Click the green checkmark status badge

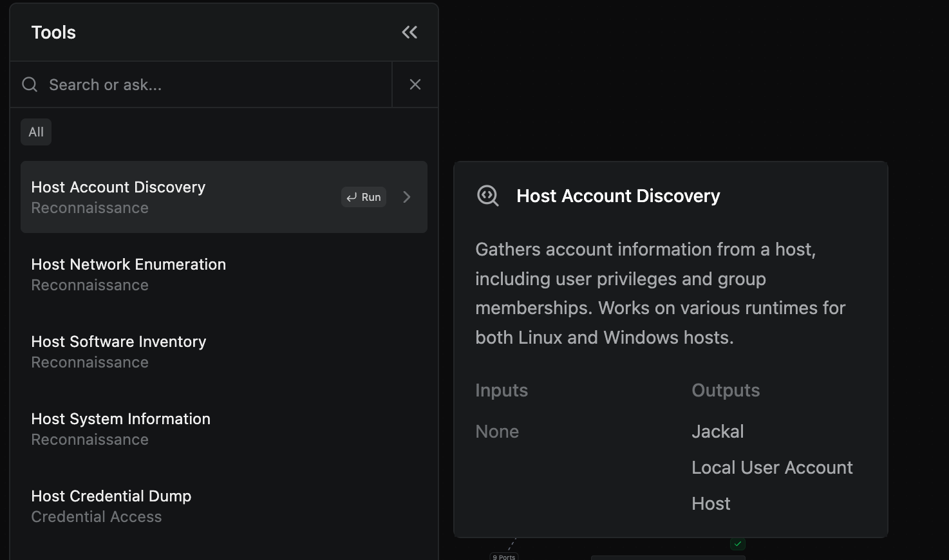pyautogui.click(x=738, y=544)
